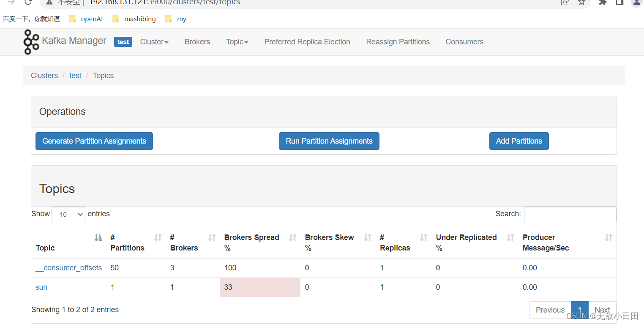The height and width of the screenshot is (324, 644).
Task: Bookmark the page with the star icon
Action: tap(582, 2)
